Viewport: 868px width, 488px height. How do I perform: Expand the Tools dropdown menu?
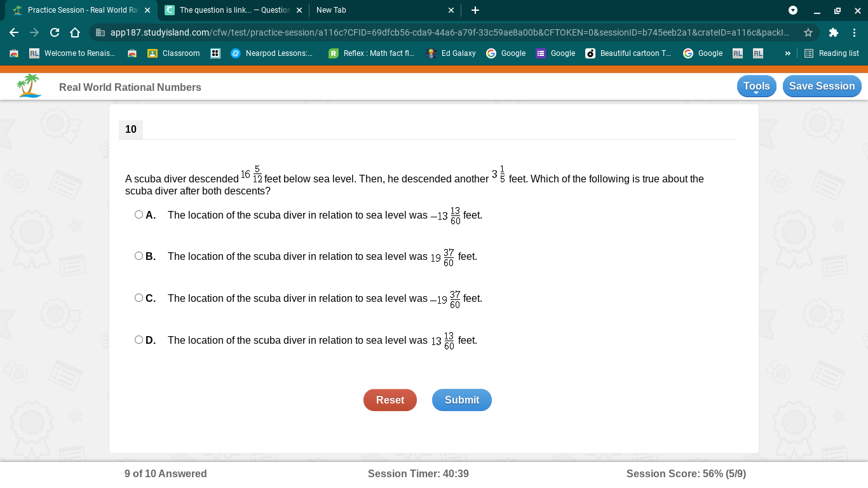click(x=756, y=86)
